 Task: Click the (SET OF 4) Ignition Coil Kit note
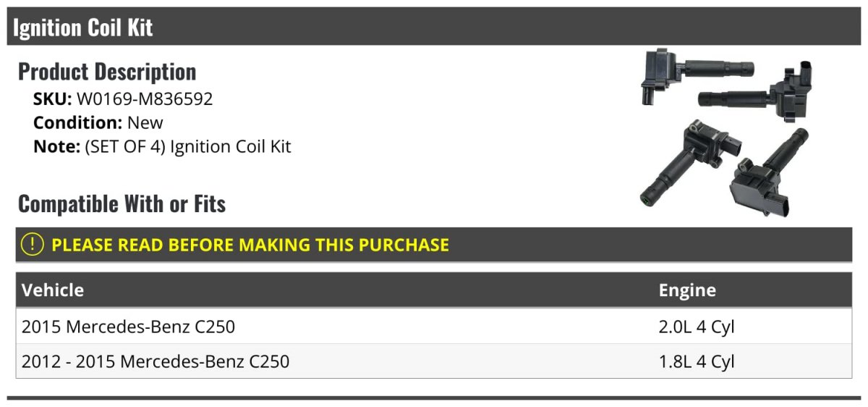(x=188, y=146)
